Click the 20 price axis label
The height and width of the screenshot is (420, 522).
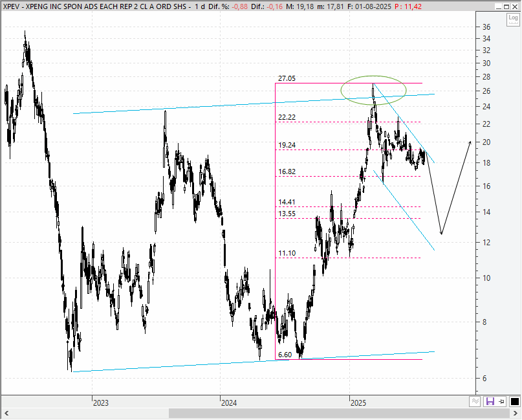[x=486, y=142]
